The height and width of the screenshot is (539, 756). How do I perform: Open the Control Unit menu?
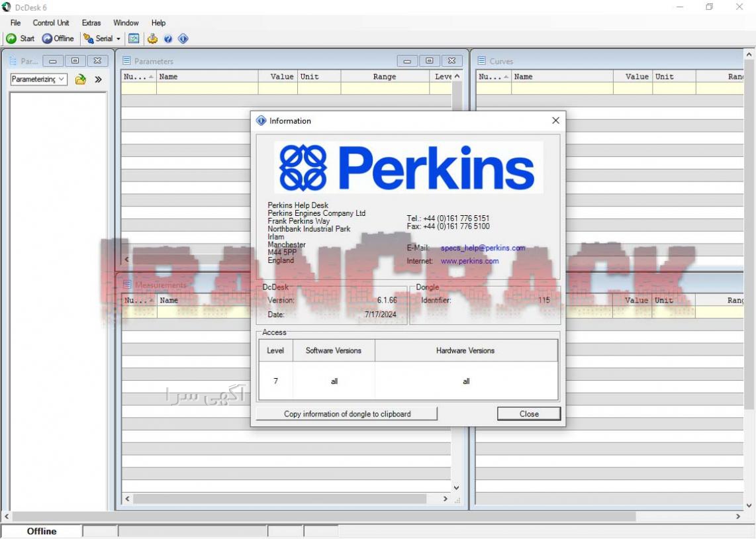click(50, 23)
